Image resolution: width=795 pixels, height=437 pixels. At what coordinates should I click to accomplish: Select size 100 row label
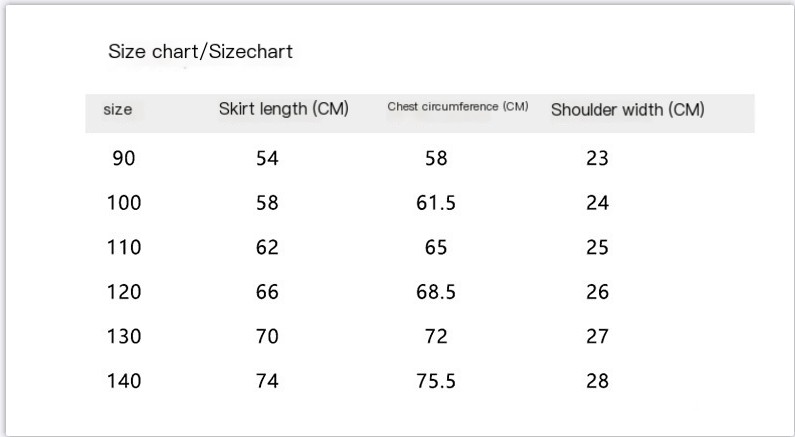point(124,203)
